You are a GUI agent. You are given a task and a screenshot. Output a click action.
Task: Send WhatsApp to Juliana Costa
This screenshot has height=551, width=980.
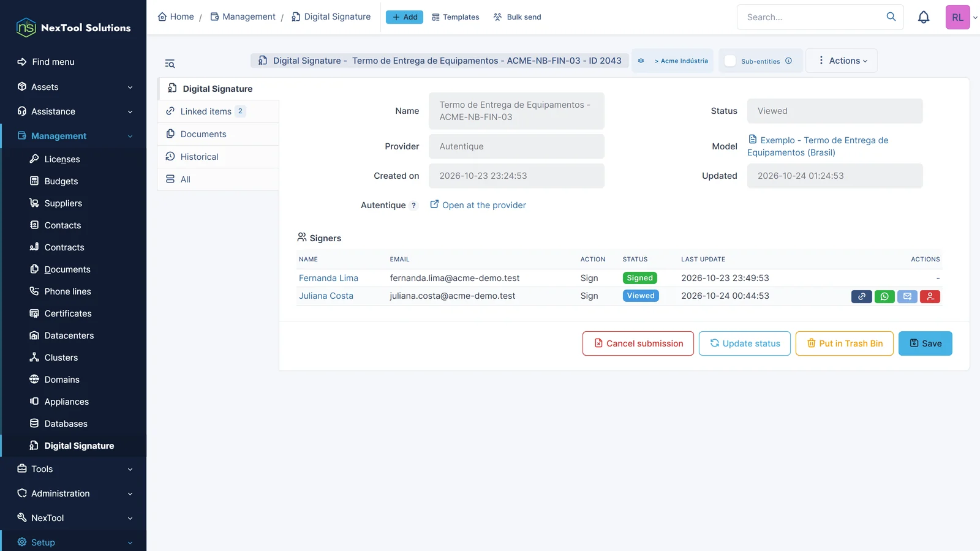884,296
